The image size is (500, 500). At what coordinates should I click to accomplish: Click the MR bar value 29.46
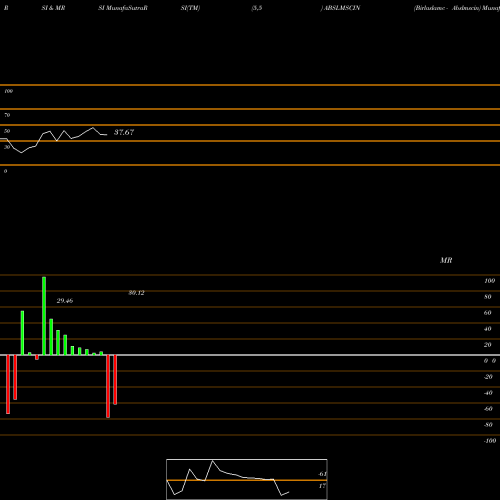[65, 301]
